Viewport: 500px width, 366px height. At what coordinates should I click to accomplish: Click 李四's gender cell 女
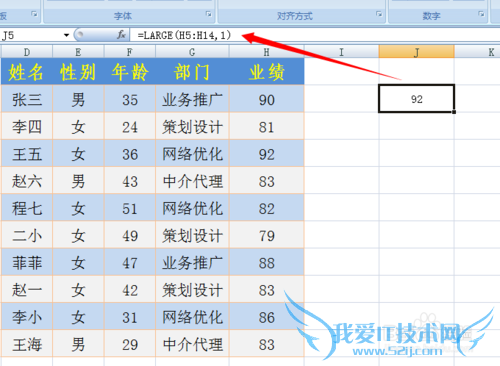pyautogui.click(x=78, y=127)
